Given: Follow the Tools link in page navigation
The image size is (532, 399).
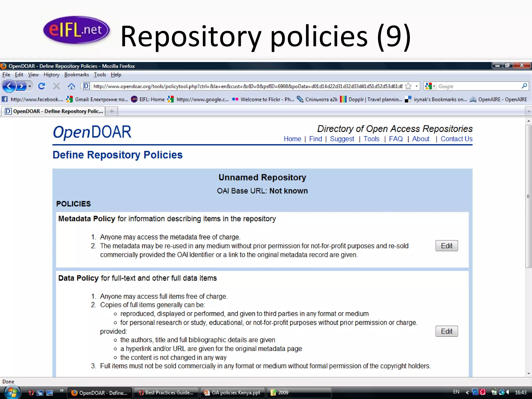Looking at the screenshot, I should click(371, 139).
